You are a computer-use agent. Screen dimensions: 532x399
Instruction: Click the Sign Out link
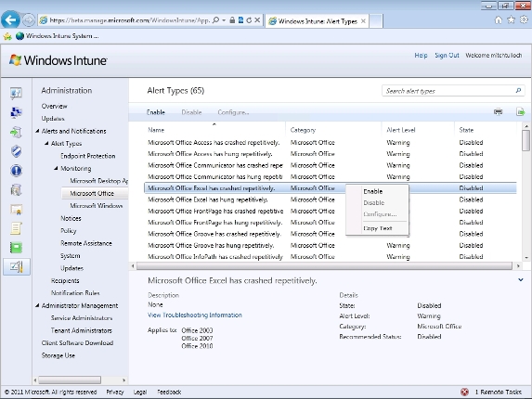tap(447, 56)
